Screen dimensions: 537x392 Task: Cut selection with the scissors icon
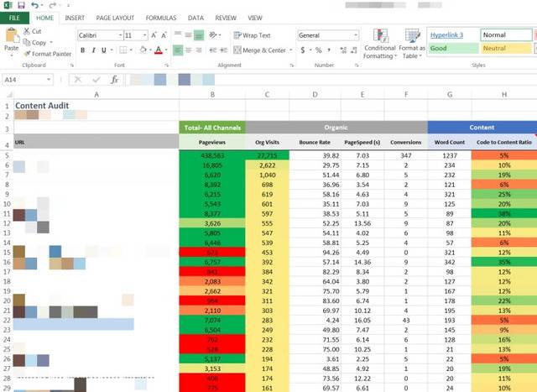(27, 31)
